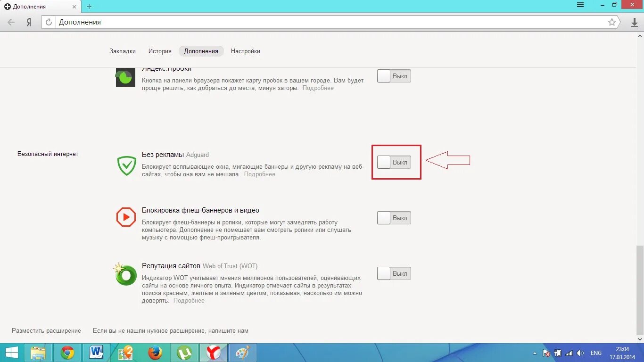Click the Репутация сайтов title

click(x=171, y=266)
